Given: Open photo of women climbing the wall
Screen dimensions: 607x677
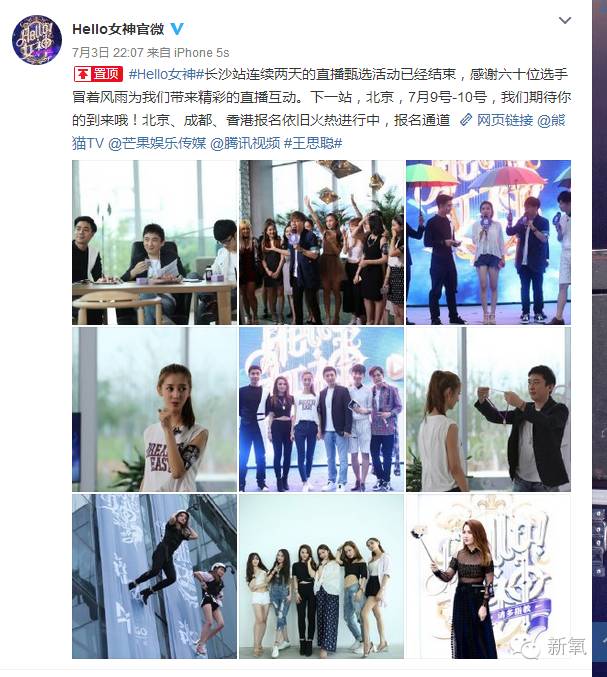Looking at the screenshot, I should (x=154, y=576).
